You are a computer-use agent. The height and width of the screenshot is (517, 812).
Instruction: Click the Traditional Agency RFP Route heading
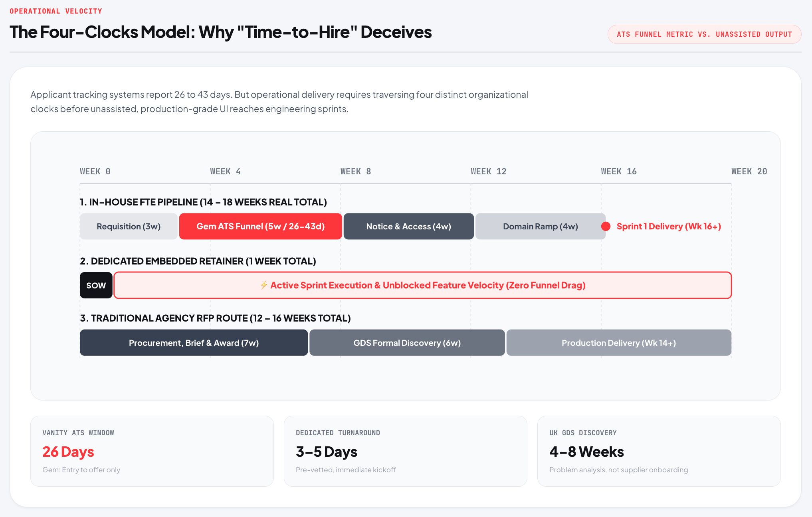(215, 318)
